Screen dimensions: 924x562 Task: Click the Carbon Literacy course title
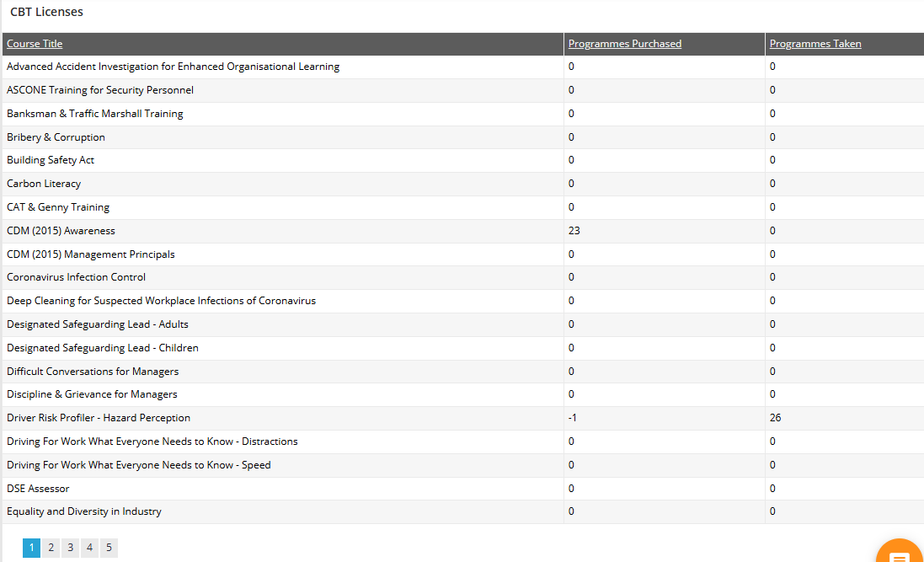click(x=44, y=184)
